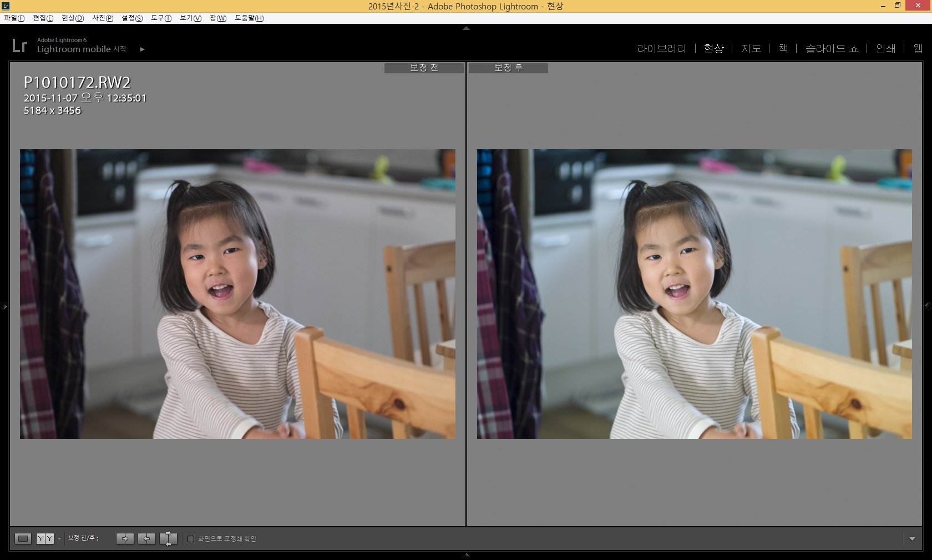Expand the filmstrip at bottom edge
Screen dimensions: 932x560
(466, 556)
